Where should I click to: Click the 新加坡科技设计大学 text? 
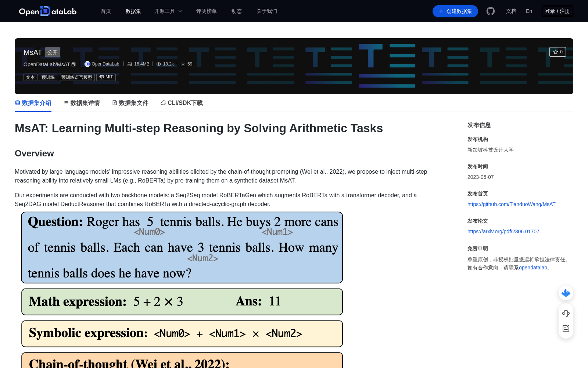click(x=491, y=150)
